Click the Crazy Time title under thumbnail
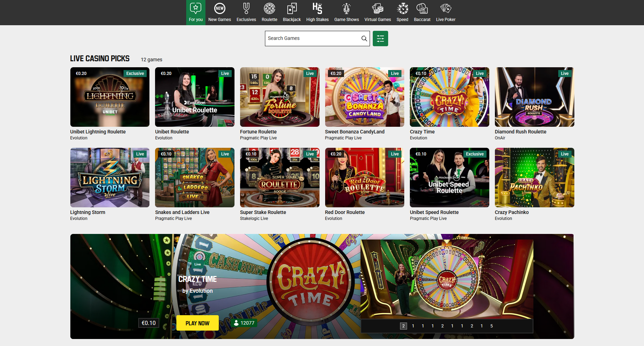The width and height of the screenshot is (644, 346). [x=422, y=132]
